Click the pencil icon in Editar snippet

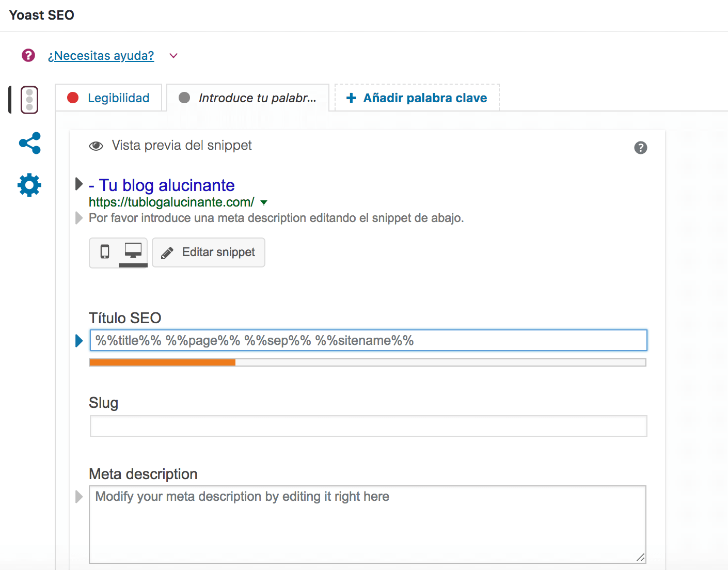[x=167, y=253]
